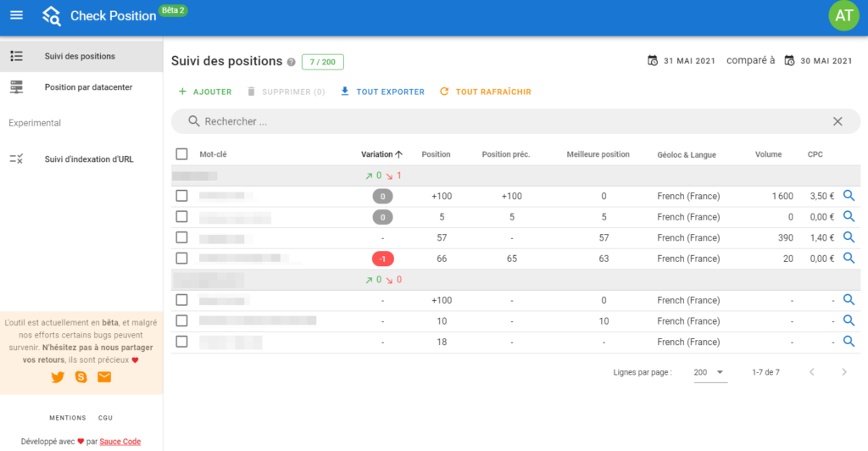Viewport: 868px width, 451px height.
Task: Click the Twitter bird icon
Action: point(58,377)
